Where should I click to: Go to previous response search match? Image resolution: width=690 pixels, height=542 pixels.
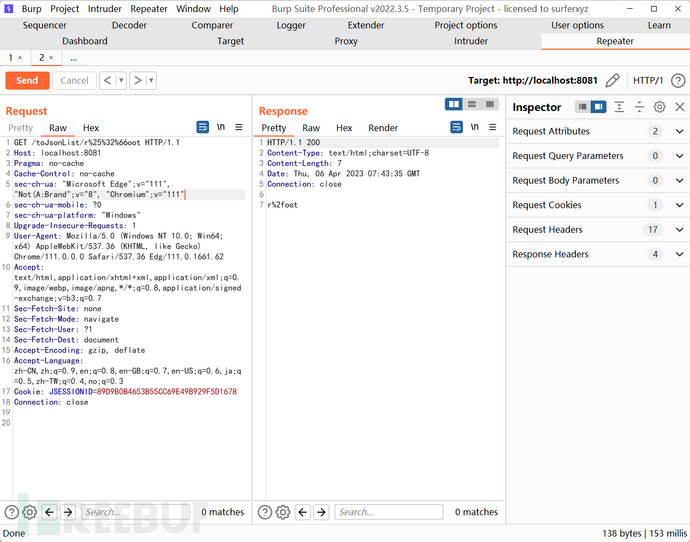pos(303,512)
